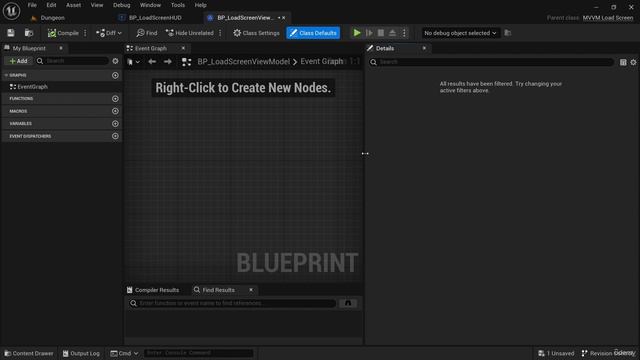Open the Output Log
Screen dimensions: 640x360
[x=81, y=353]
